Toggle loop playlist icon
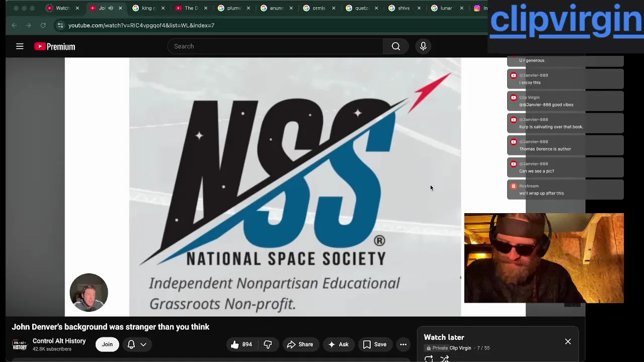 tap(429, 358)
